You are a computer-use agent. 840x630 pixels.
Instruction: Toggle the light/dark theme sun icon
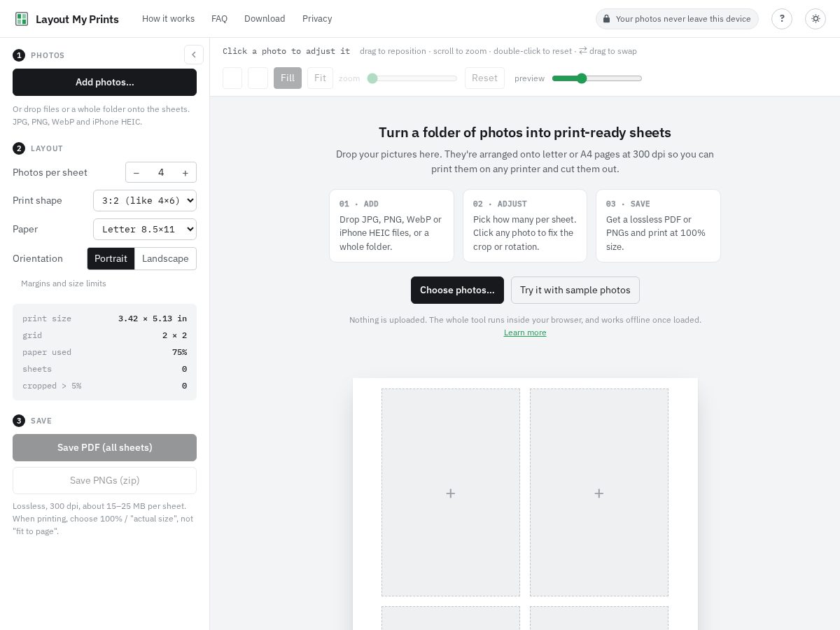coord(815,19)
